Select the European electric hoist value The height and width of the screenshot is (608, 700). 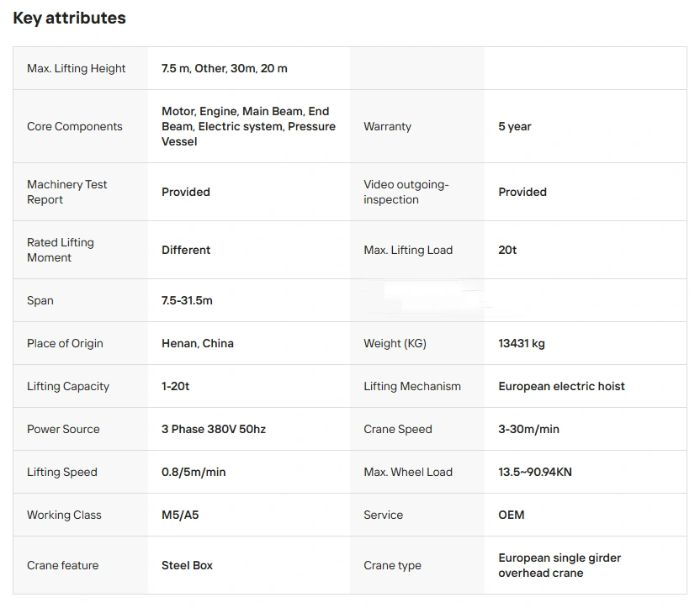pos(561,386)
